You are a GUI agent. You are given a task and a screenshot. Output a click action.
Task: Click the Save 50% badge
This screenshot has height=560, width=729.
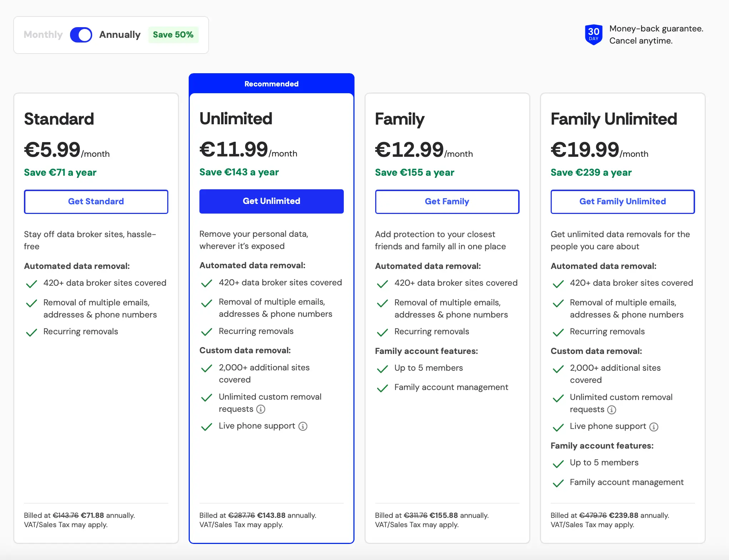(173, 35)
